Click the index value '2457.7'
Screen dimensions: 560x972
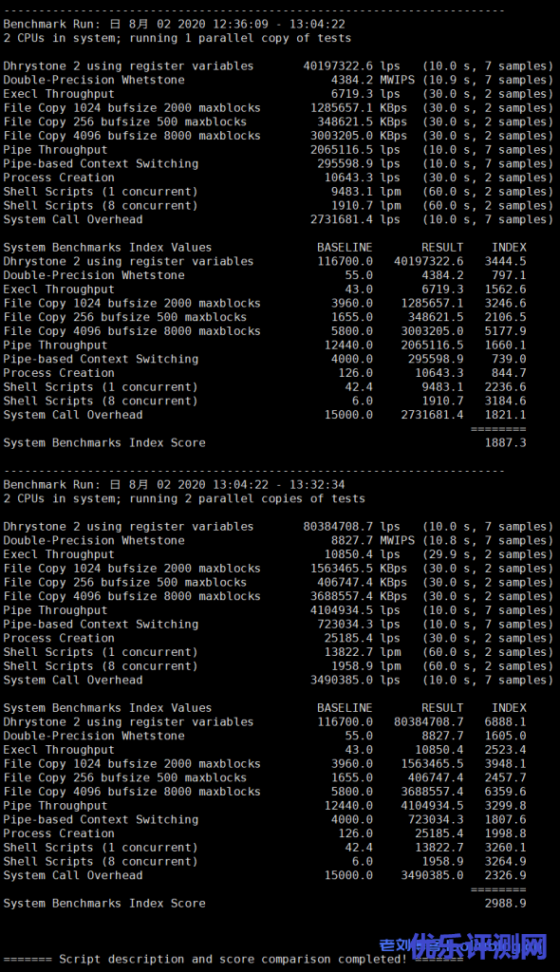[506, 777]
